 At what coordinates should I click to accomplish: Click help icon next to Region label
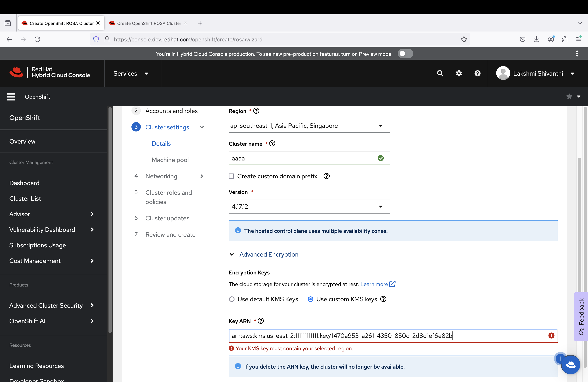[256, 111]
